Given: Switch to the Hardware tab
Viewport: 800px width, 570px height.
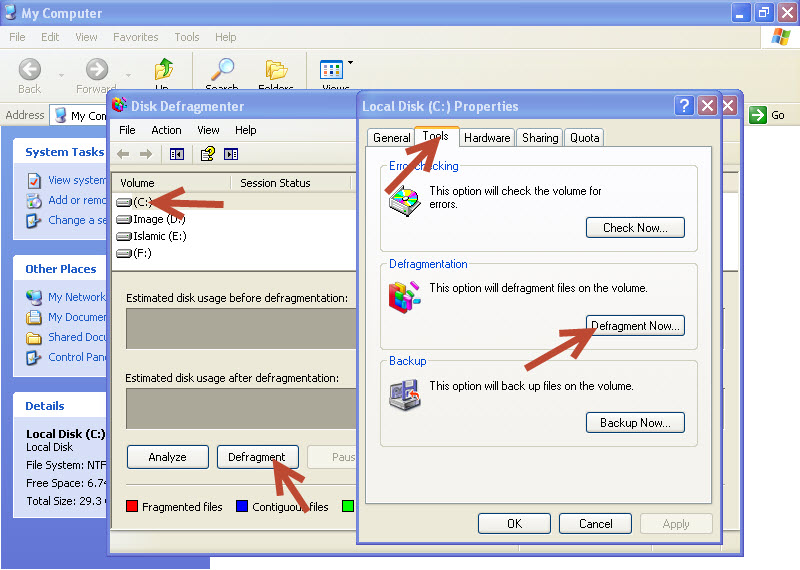Looking at the screenshot, I should pos(487,138).
